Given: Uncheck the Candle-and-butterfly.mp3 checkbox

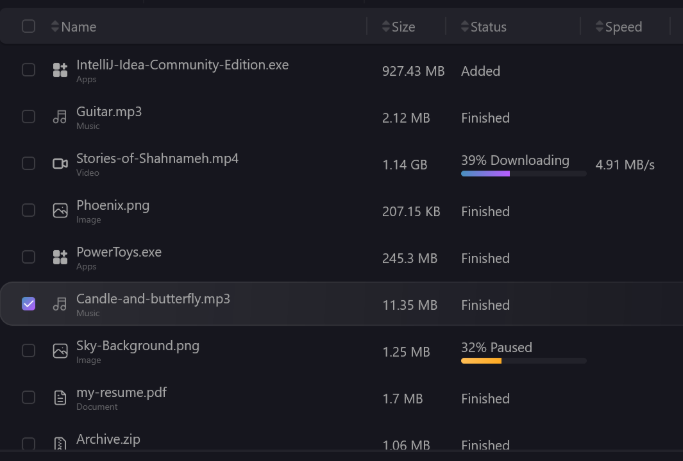Looking at the screenshot, I should point(28,304).
